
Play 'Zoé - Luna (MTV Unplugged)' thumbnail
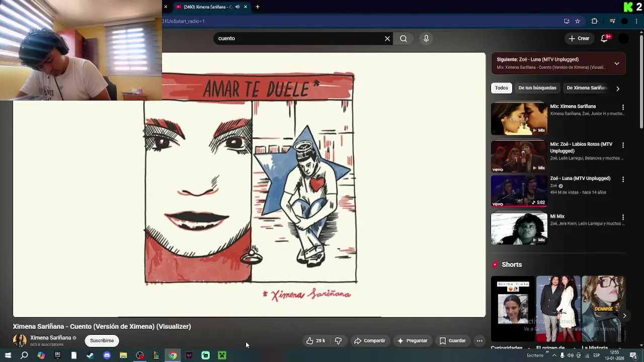point(519,191)
